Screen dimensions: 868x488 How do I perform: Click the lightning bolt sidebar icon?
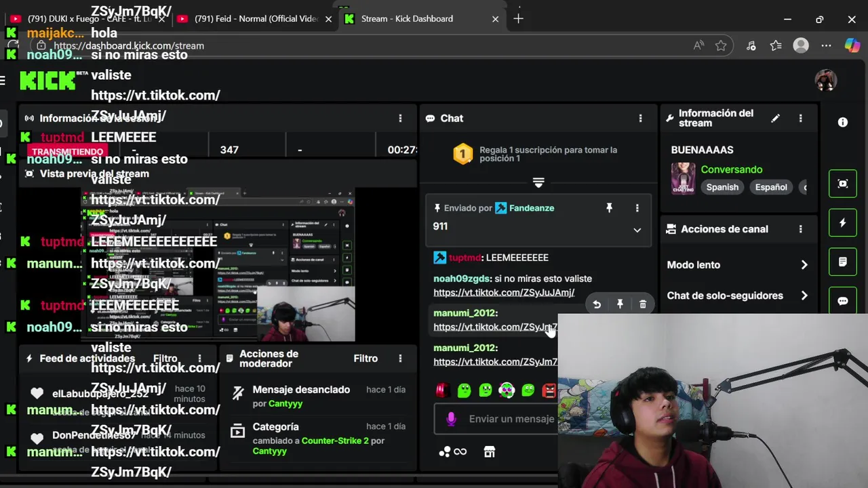click(x=842, y=223)
